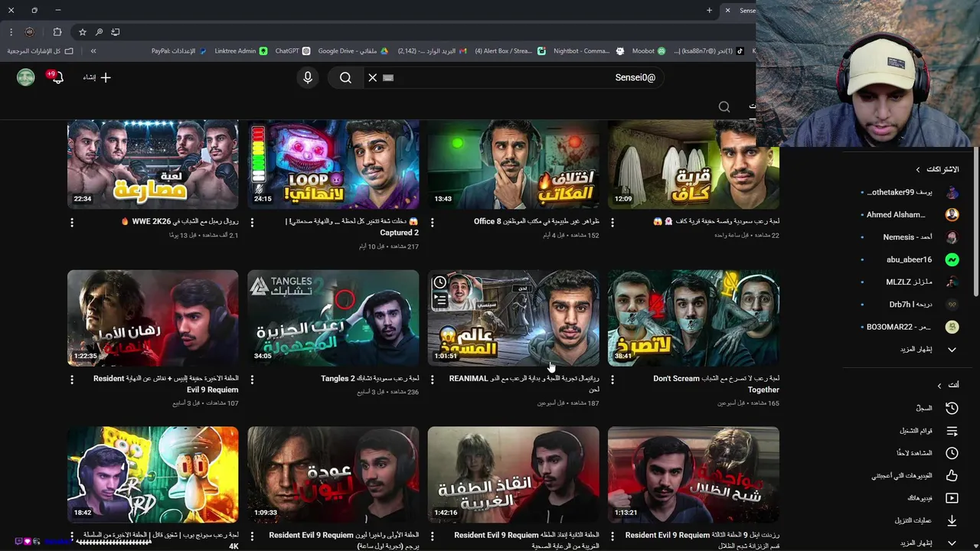The width and height of the screenshot is (980, 551).
Task: Go to the Nemesis subscription channel
Action: point(909,237)
